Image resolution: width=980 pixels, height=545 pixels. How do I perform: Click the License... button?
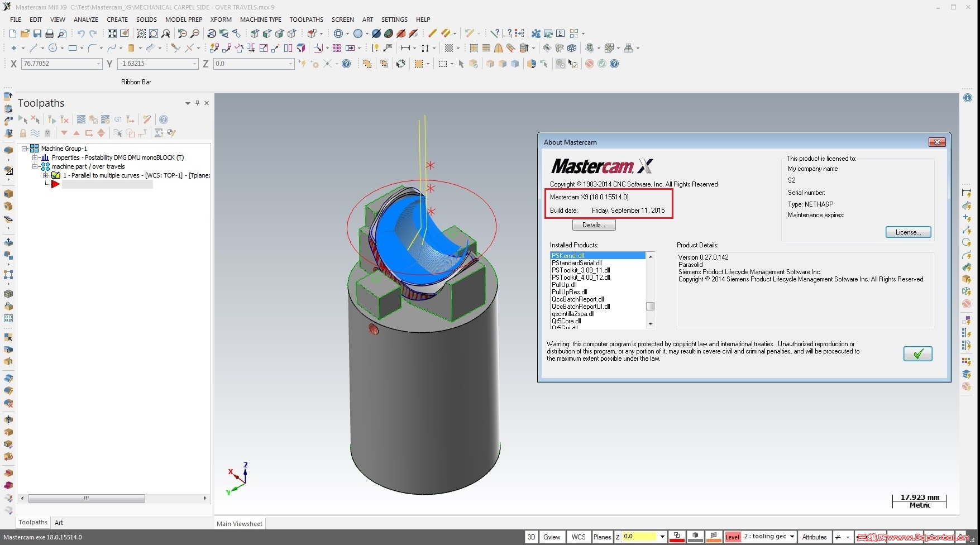[908, 232]
